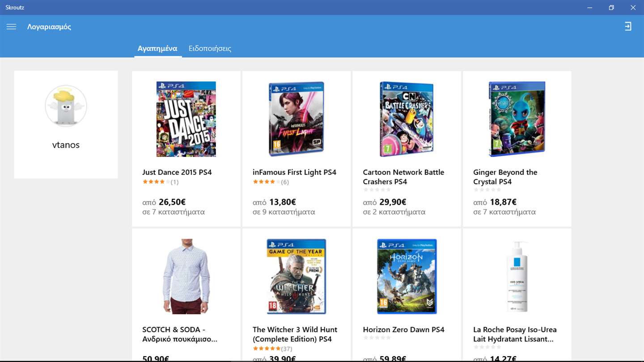The width and height of the screenshot is (644, 362).
Task: Click the logout icon in header
Action: click(628, 26)
